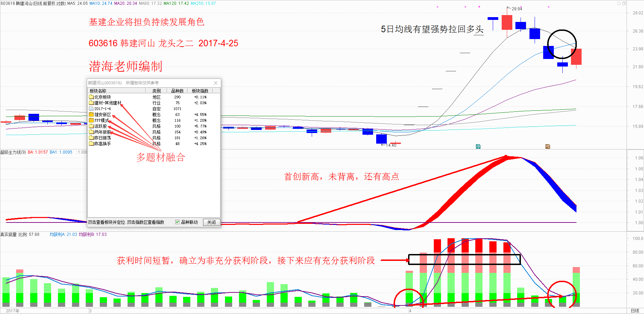Sort by 板块指数 column header
This screenshot has height=314, width=644.
(x=200, y=91)
